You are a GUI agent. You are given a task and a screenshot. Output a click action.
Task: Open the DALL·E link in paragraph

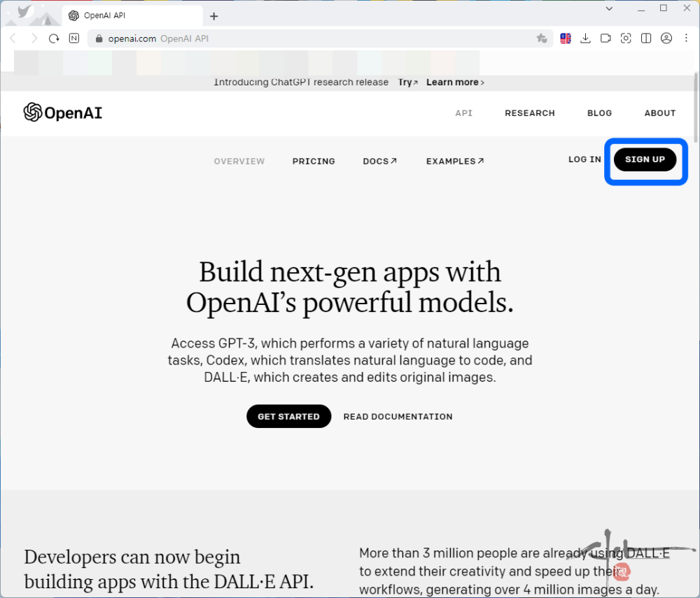(x=648, y=553)
